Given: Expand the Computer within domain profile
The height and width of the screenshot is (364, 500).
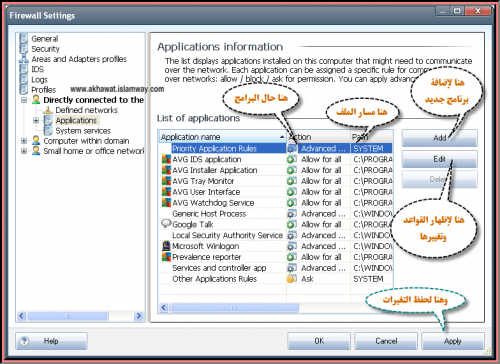Looking at the screenshot, I should click(x=24, y=141).
